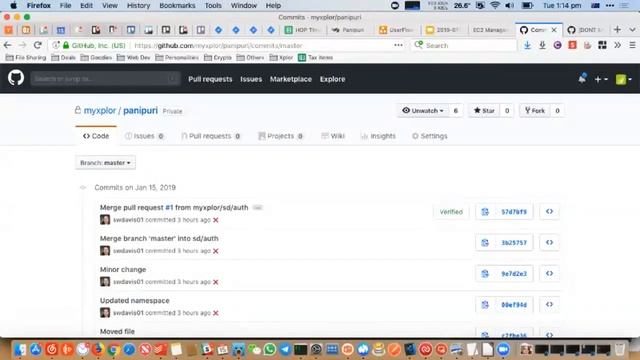This screenshot has height=360, width=640.
Task: Close the Commits tab
Action: coord(554,30)
